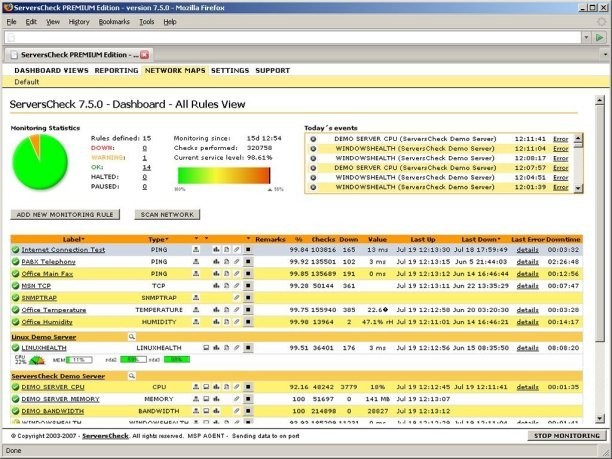
Task: Open the Error link for the 12:08:17 WINDOWSHEALTH event
Action: tap(560, 158)
